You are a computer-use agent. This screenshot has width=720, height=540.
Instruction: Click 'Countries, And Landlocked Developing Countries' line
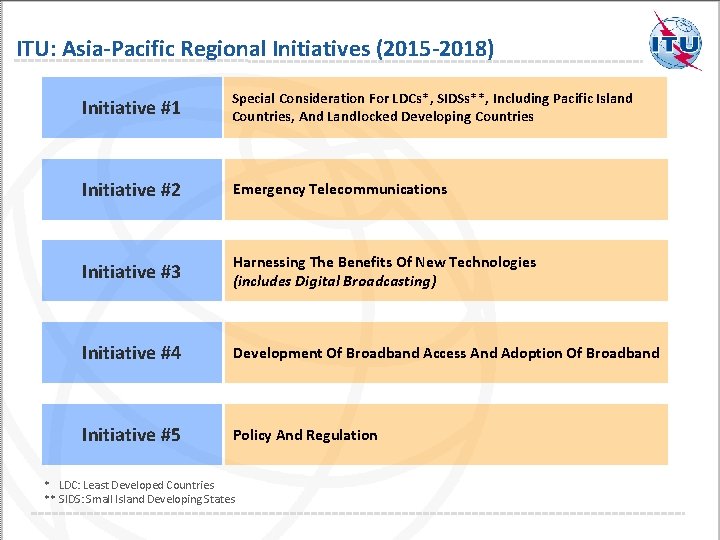[382, 116]
